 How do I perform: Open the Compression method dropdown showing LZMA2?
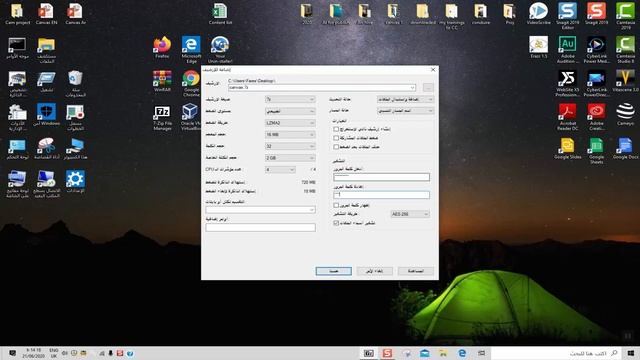pos(290,123)
